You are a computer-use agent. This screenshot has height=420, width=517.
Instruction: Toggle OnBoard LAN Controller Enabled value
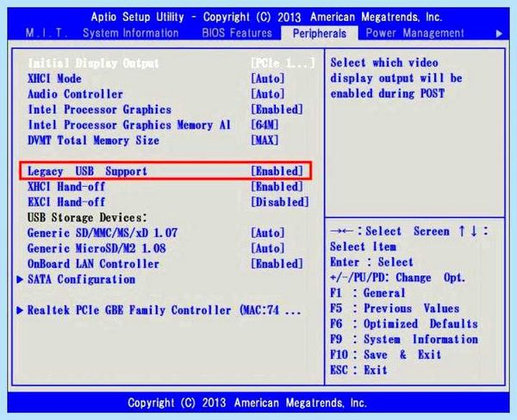tap(277, 264)
